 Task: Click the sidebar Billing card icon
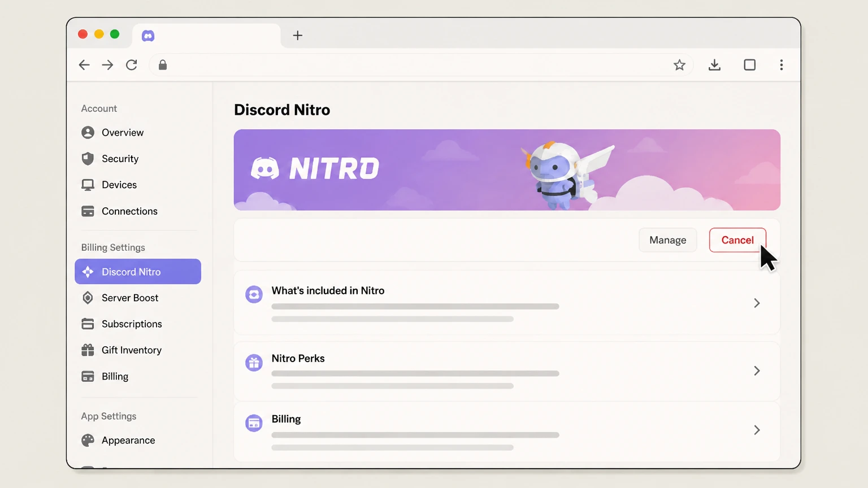coord(88,376)
